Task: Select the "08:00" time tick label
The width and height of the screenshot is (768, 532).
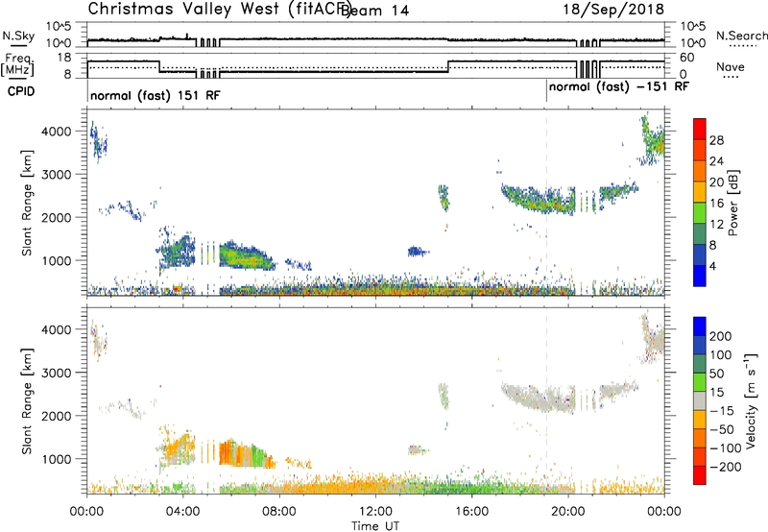Action: pos(279,512)
